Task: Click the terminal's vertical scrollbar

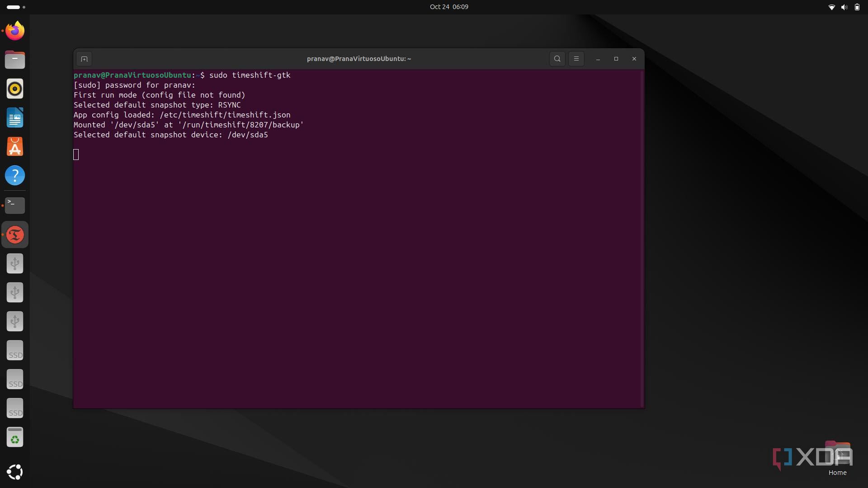Action: tap(642, 239)
